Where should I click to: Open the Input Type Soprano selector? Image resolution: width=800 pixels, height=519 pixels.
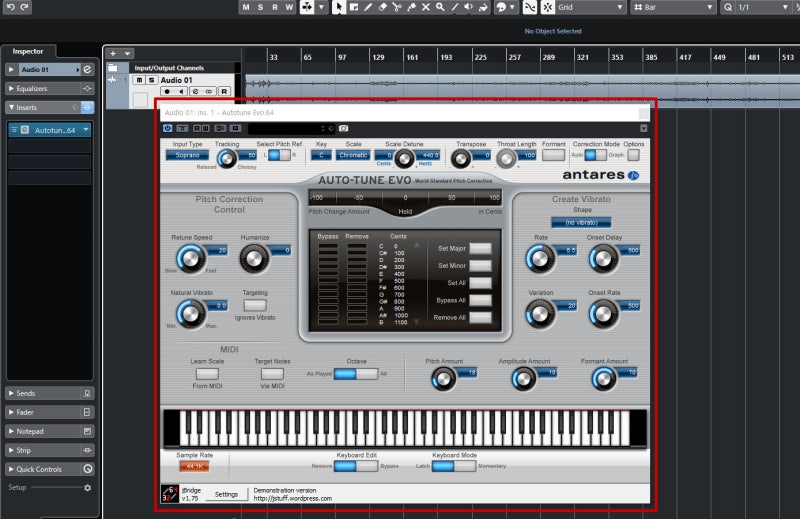click(x=187, y=155)
